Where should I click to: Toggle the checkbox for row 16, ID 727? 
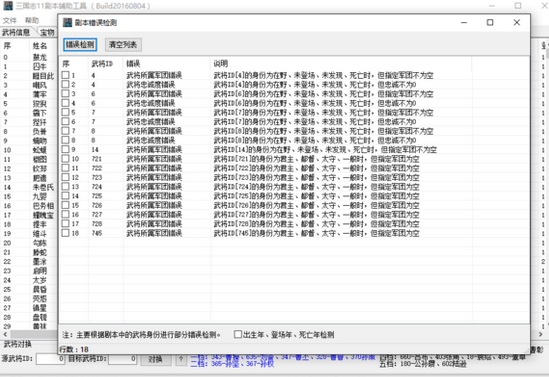65,214
